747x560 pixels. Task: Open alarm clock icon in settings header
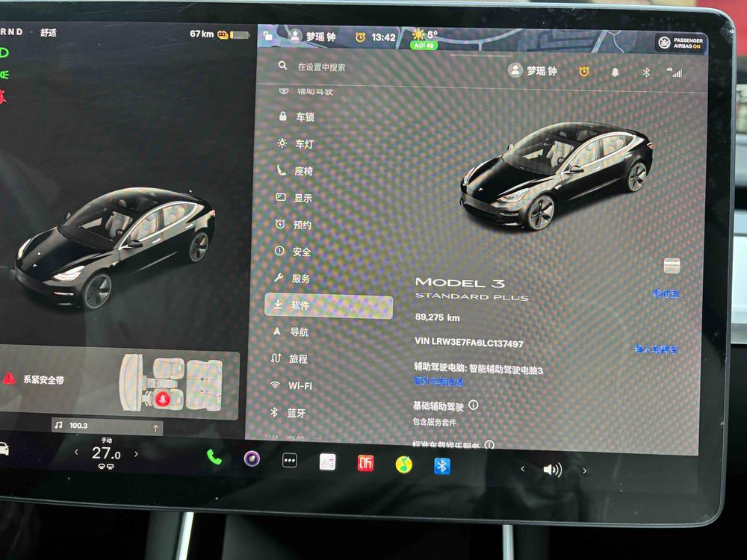coord(584,72)
